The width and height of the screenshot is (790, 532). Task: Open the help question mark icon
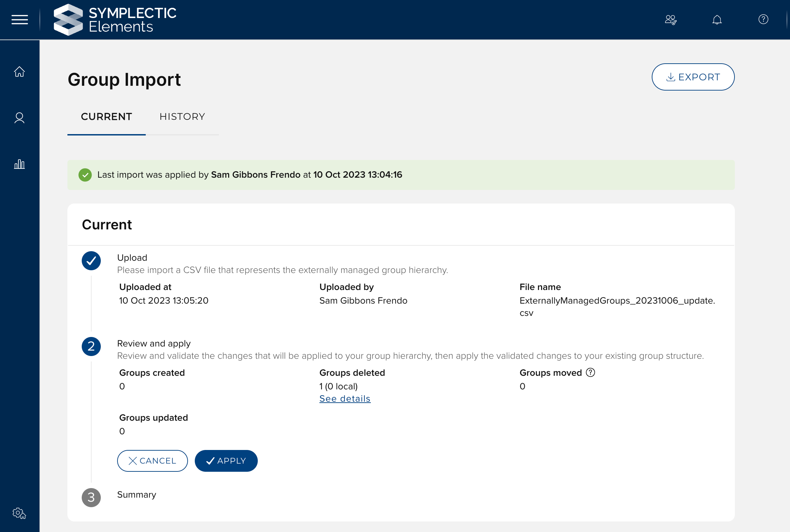tap(763, 19)
